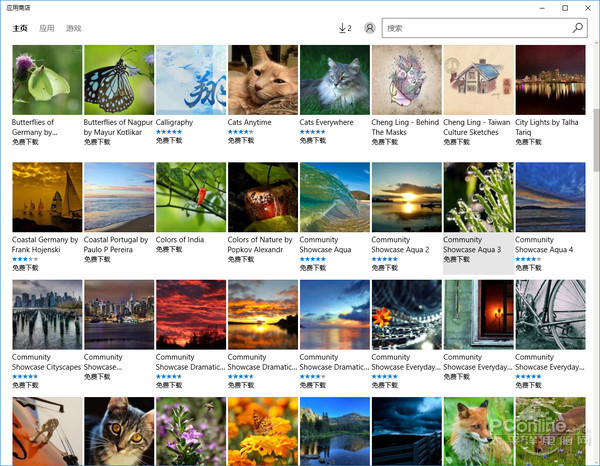The height and width of the screenshot is (466, 600).
Task: Click the user account avatar icon
Action: tap(370, 29)
